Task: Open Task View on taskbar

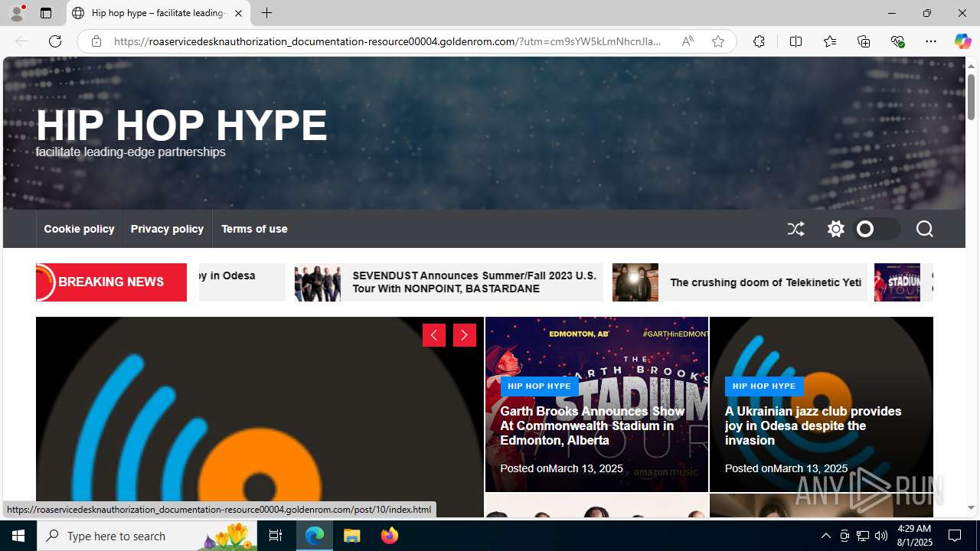Action: (276, 536)
